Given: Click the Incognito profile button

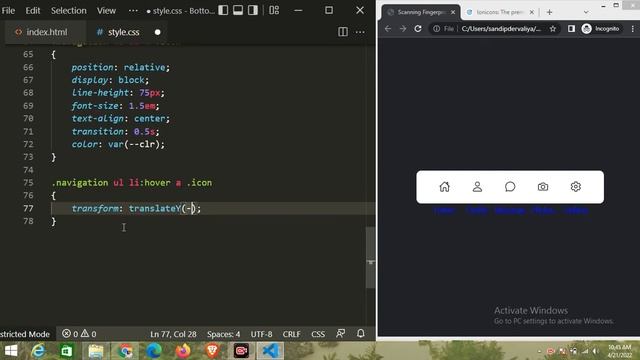Looking at the screenshot, I should click(x=601, y=29).
